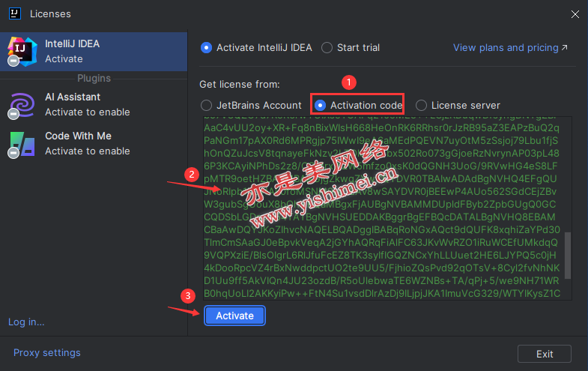588x371 pixels.
Task: Click the 'Licenses' window title text
Action: click(50, 14)
